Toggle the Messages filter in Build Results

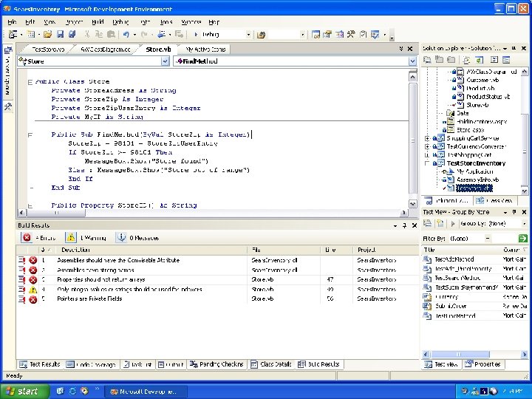click(x=139, y=238)
